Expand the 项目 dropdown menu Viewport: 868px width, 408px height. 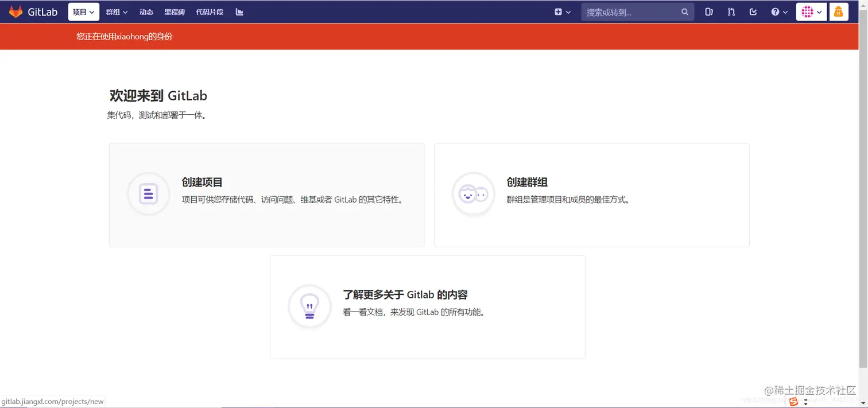tap(83, 11)
